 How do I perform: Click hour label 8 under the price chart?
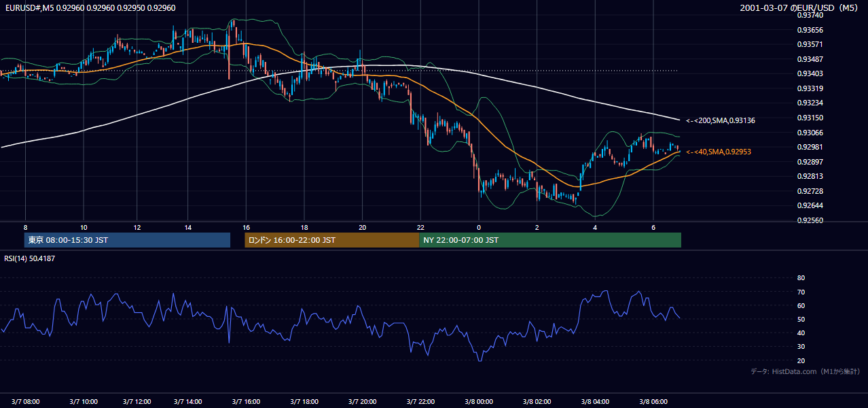coord(25,227)
